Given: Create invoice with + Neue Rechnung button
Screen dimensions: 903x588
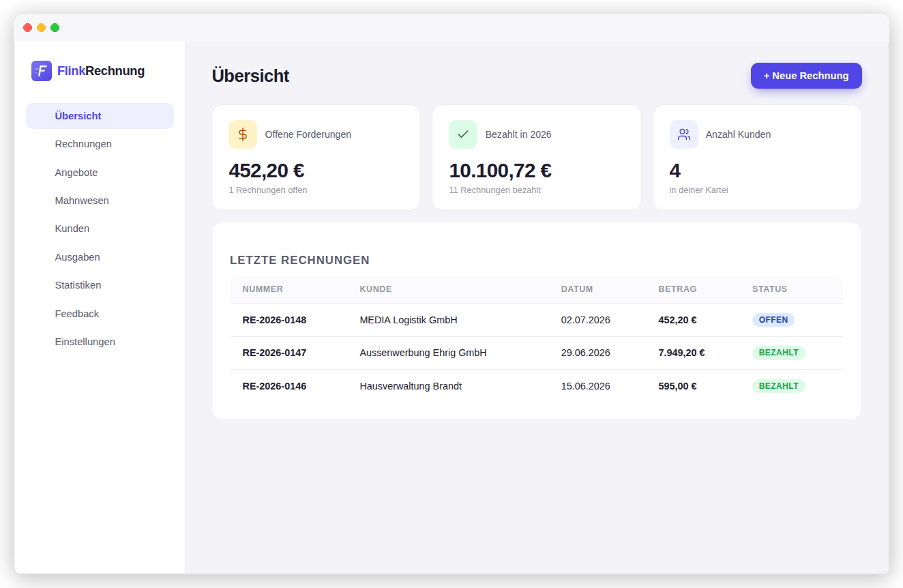Looking at the screenshot, I should click(806, 76).
